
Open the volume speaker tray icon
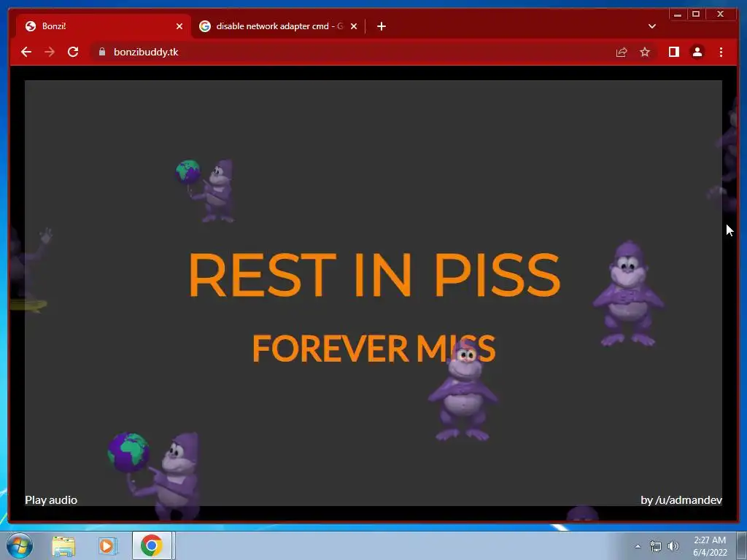click(x=673, y=546)
